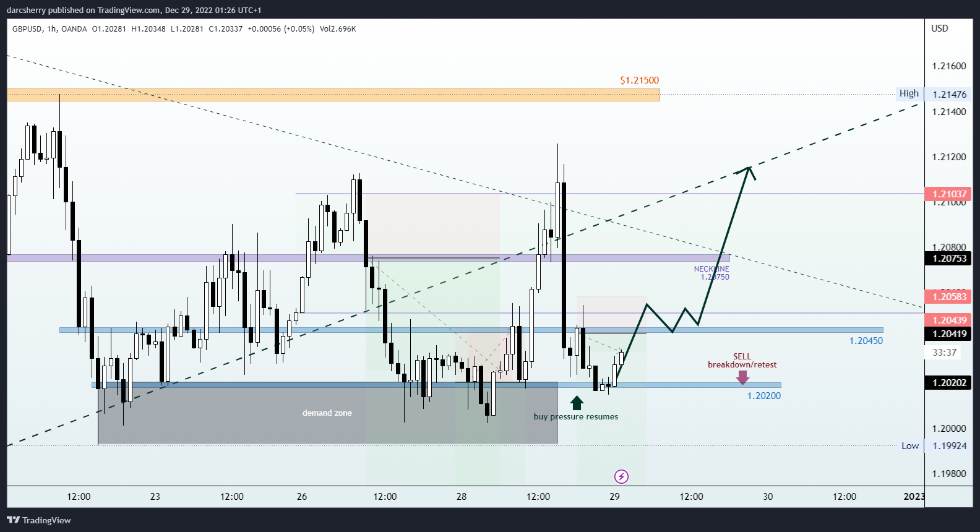Click the black 1.20753 price tag
The width and height of the screenshot is (980, 532).
(x=948, y=258)
